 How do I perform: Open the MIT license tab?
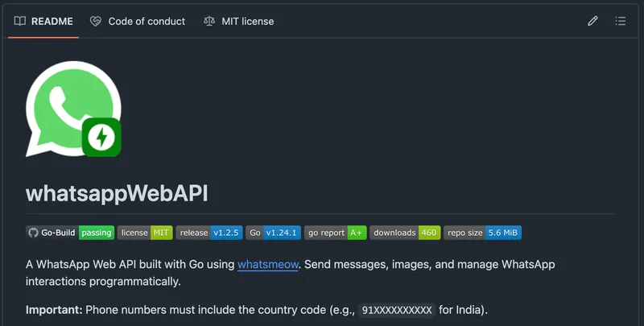click(239, 22)
